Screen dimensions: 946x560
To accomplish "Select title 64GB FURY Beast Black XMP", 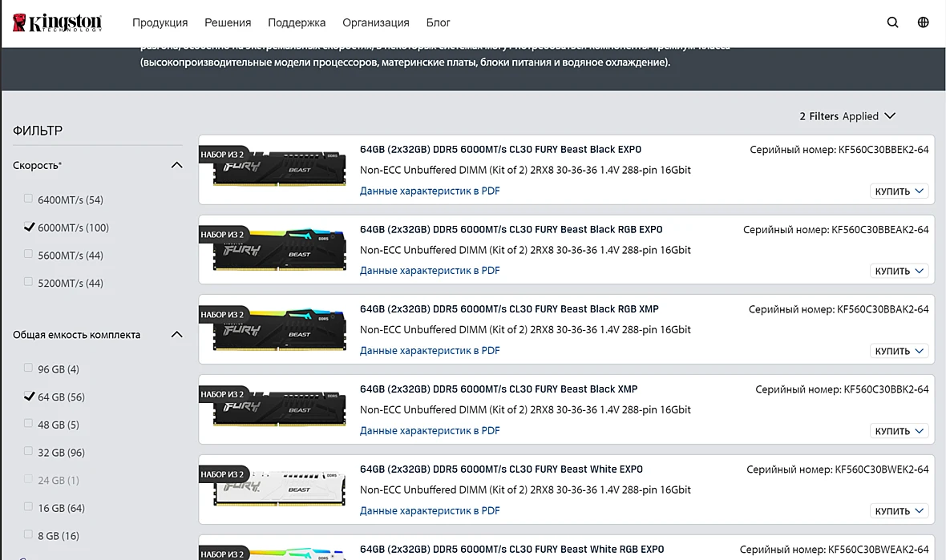I will click(x=499, y=389).
